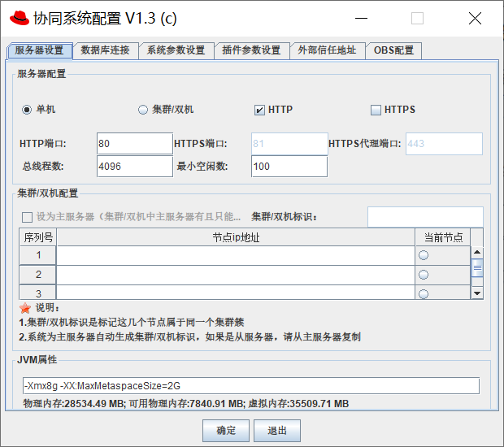Click the red hat application icon

tap(20, 18)
